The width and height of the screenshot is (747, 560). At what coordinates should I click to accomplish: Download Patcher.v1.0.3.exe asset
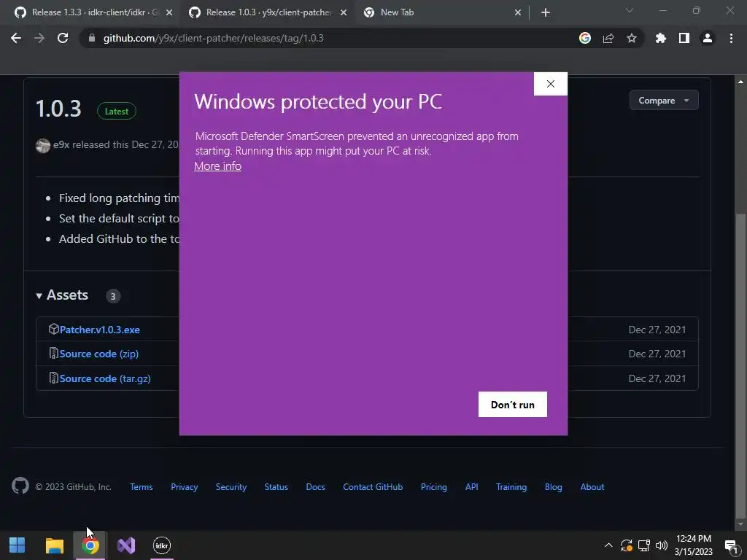click(x=99, y=330)
